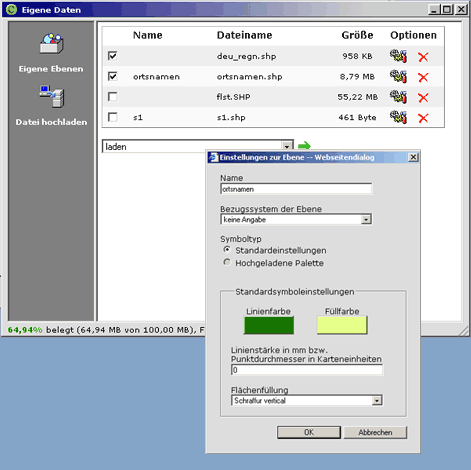Click the Optionen column header
Image resolution: width=471 pixels, height=470 pixels.
[x=413, y=35]
